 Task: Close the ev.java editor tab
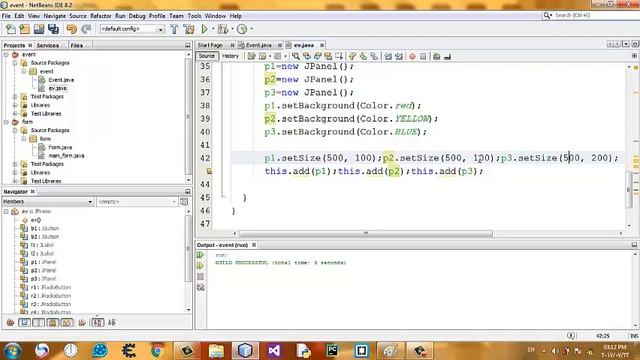[x=322, y=45]
